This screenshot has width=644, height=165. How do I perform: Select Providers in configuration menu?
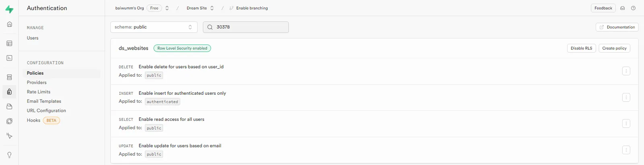pyautogui.click(x=37, y=82)
